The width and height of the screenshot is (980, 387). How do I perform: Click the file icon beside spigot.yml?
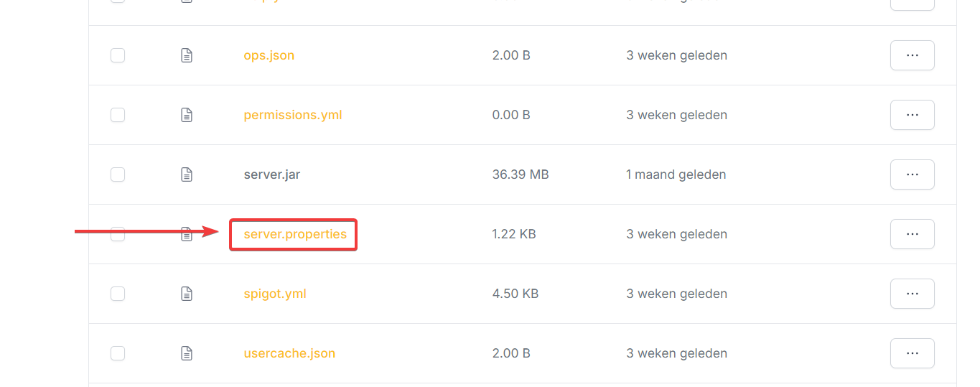[187, 294]
